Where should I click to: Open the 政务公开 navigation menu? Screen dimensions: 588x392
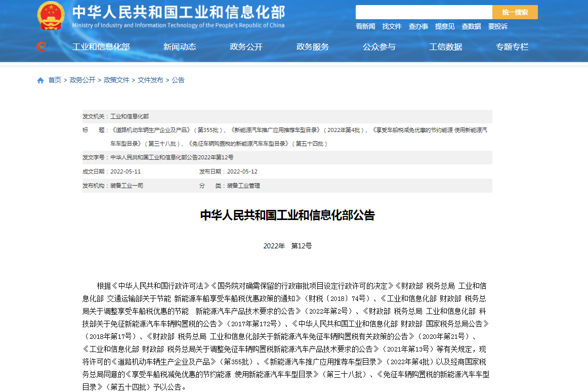[245, 47]
